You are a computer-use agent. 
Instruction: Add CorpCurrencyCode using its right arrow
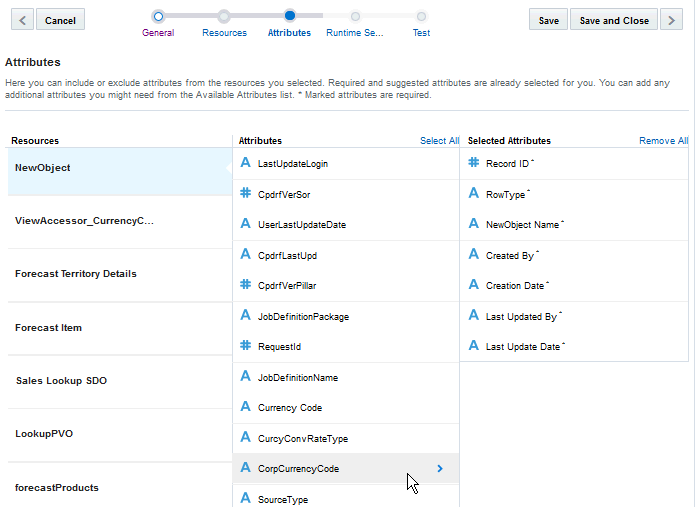(440, 468)
